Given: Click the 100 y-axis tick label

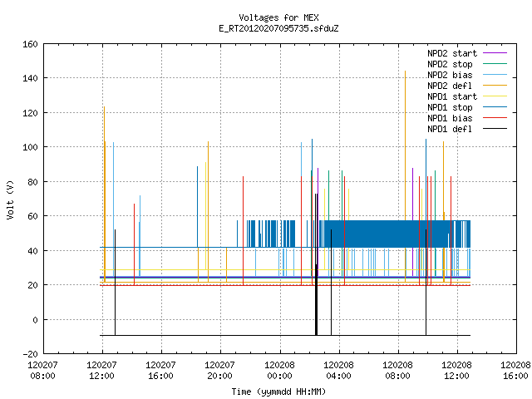Looking at the screenshot, I should pyautogui.click(x=30, y=147).
